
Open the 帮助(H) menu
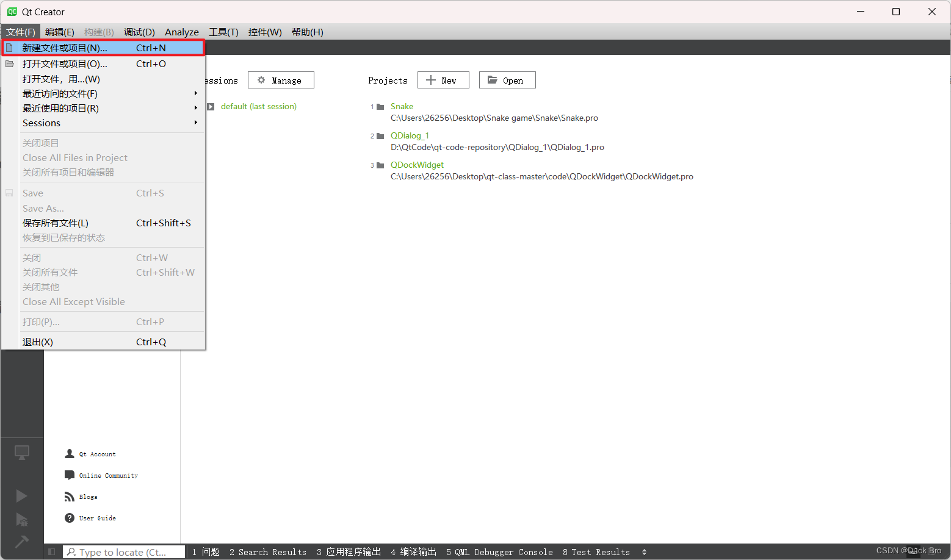click(308, 32)
